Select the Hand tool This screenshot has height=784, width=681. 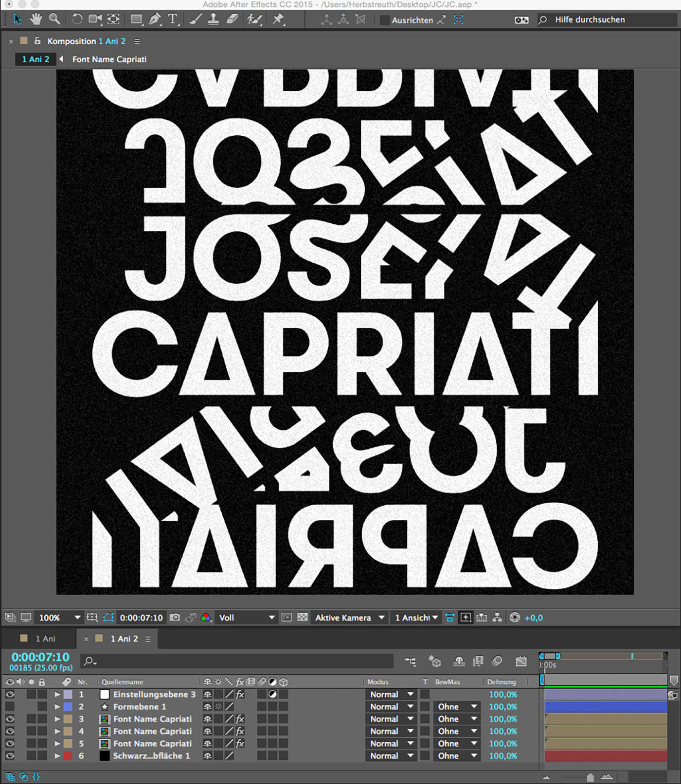point(36,19)
